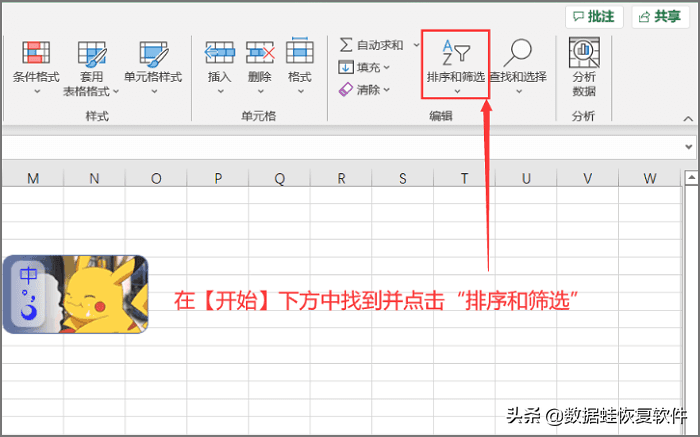Expand the 套用表格格式 dropdown chevron

[x=116, y=92]
